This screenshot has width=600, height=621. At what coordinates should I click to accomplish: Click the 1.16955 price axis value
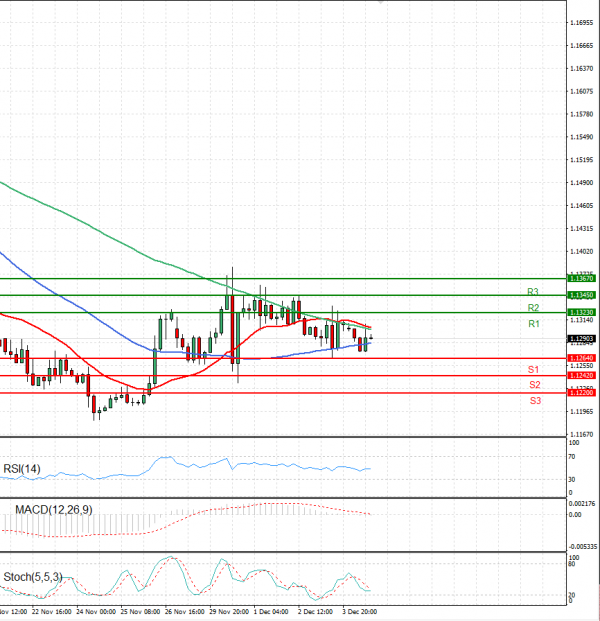[x=580, y=22]
